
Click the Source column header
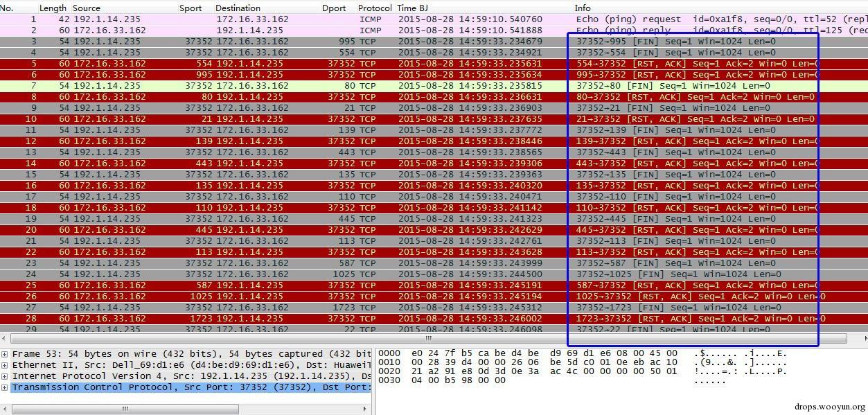pos(87,8)
